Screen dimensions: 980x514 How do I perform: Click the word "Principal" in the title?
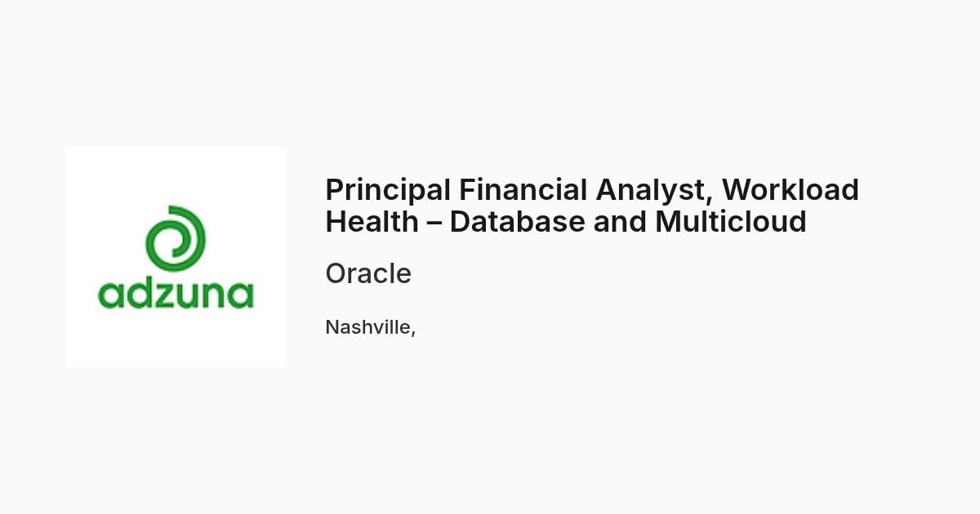point(388,190)
